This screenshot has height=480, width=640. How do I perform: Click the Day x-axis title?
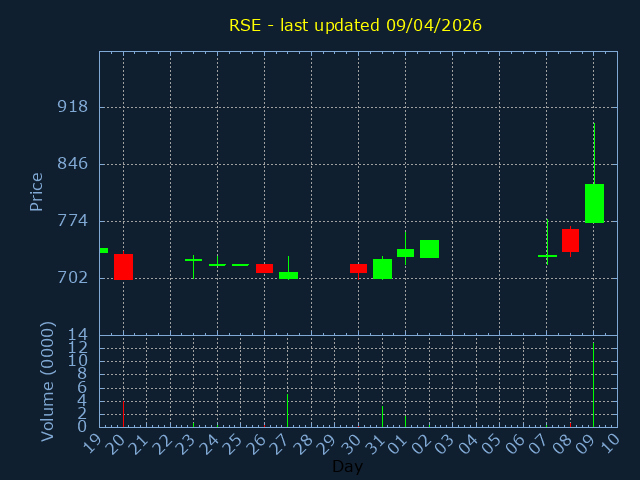tap(347, 466)
